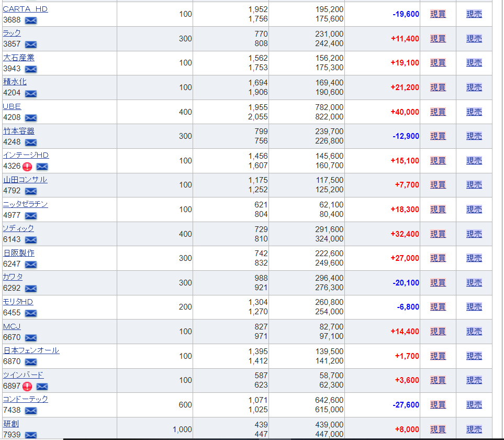Open envelope icon for ツインバード 6897
The width and height of the screenshot is (504, 440).
click(x=42, y=386)
